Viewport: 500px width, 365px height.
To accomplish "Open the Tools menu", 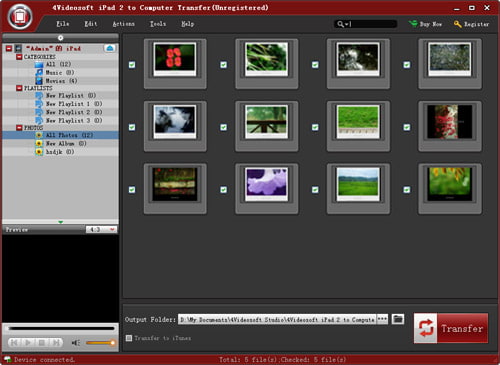I will (158, 24).
